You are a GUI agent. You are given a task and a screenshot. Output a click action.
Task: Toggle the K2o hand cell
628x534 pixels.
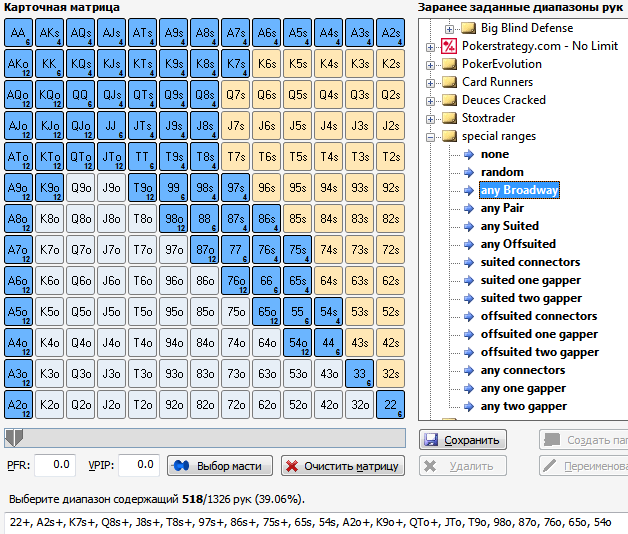click(49, 405)
